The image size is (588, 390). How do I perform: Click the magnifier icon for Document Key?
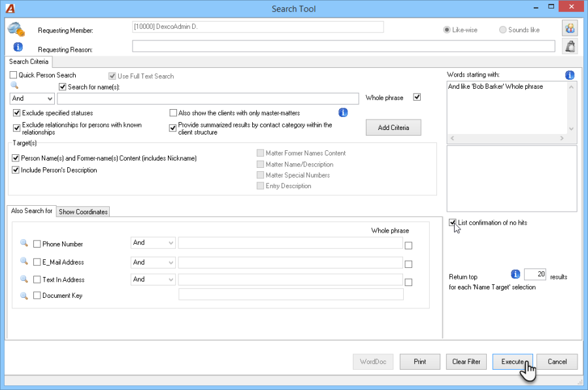pyautogui.click(x=24, y=296)
